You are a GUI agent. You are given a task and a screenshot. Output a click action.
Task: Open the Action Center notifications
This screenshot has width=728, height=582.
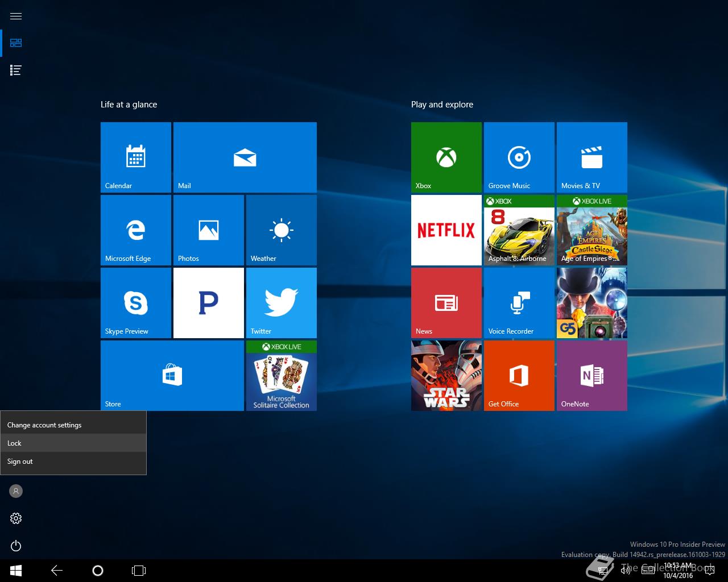[x=709, y=571]
